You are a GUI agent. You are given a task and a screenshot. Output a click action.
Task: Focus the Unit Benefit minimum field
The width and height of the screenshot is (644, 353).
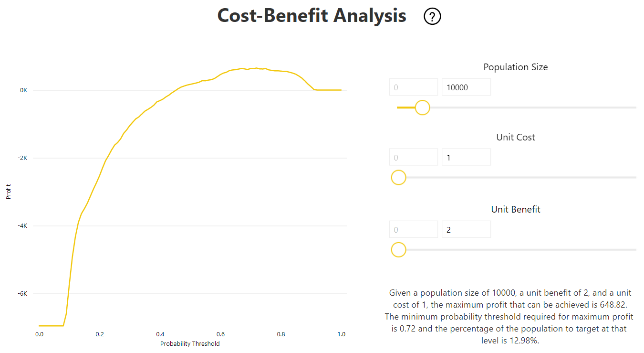point(414,229)
